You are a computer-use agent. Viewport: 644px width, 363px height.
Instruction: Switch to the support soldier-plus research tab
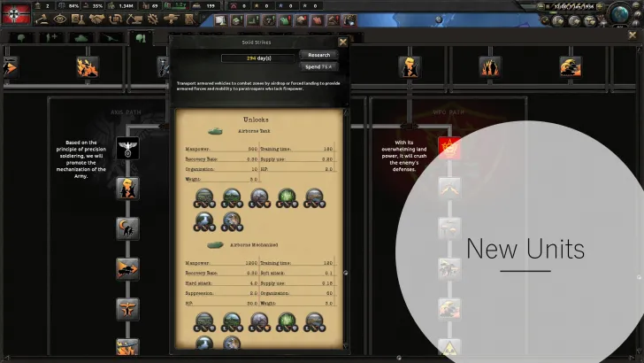51,38
